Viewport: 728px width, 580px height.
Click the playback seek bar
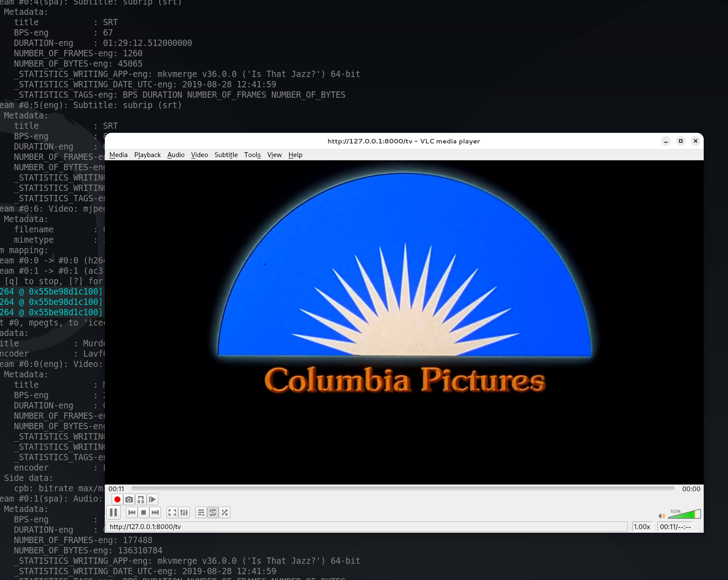[x=403, y=489]
